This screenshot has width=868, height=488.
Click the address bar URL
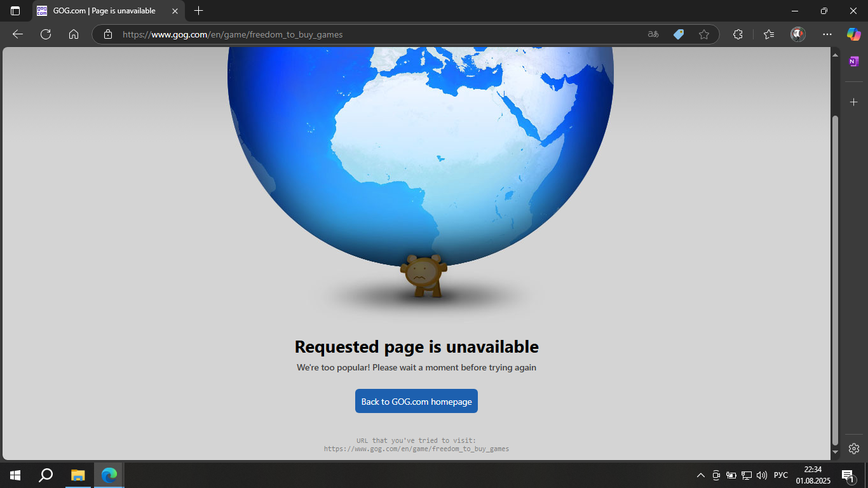point(233,34)
